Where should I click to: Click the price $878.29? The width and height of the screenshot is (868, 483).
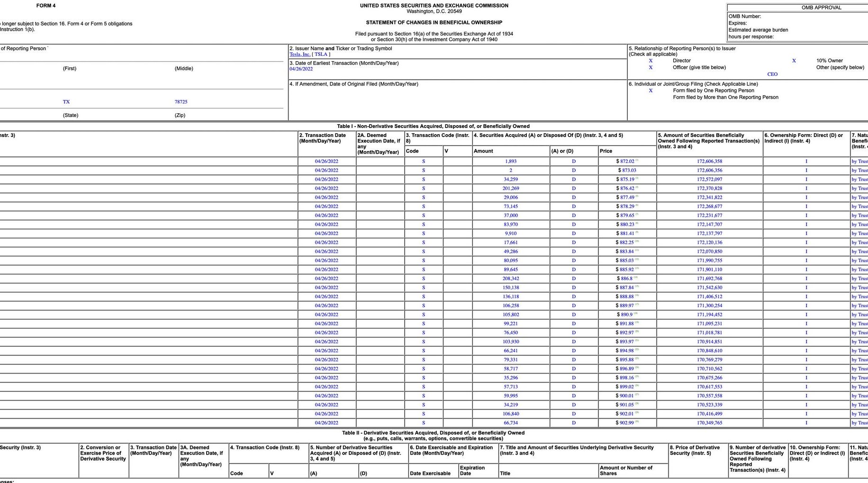[625, 207]
